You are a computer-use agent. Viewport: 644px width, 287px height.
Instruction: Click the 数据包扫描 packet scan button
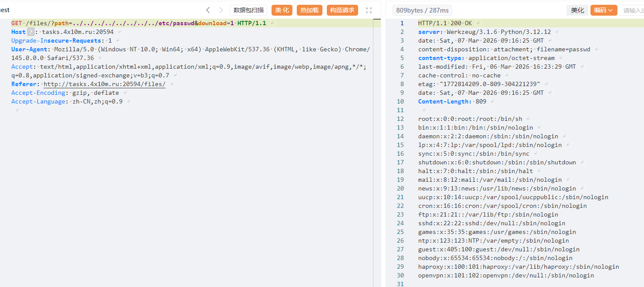[248, 10]
